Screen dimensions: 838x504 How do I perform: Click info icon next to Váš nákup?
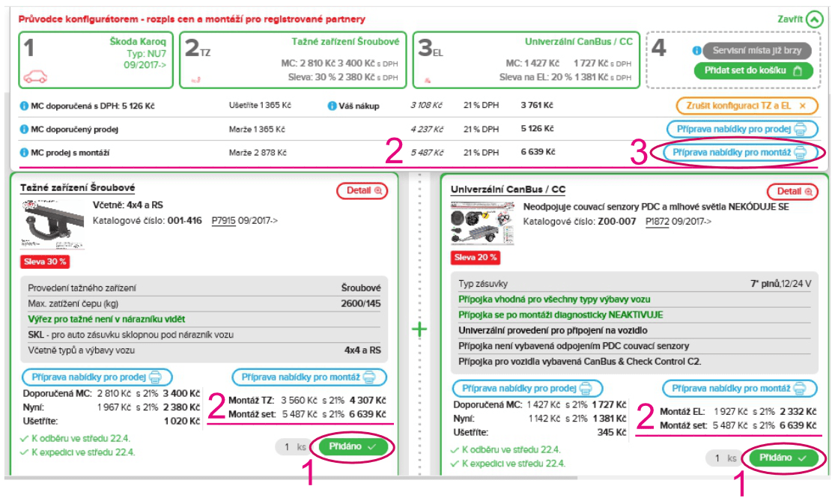tap(332, 106)
